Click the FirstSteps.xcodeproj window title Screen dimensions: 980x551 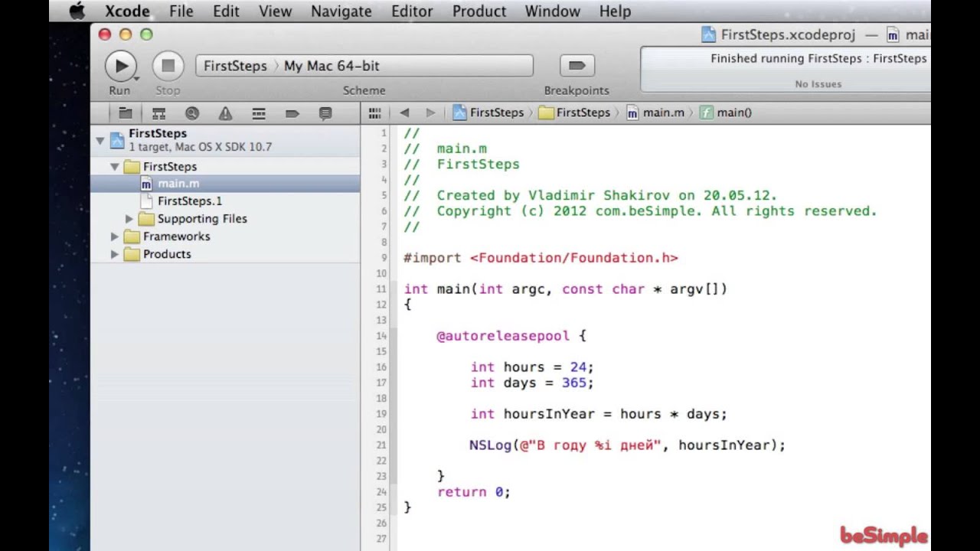point(788,34)
